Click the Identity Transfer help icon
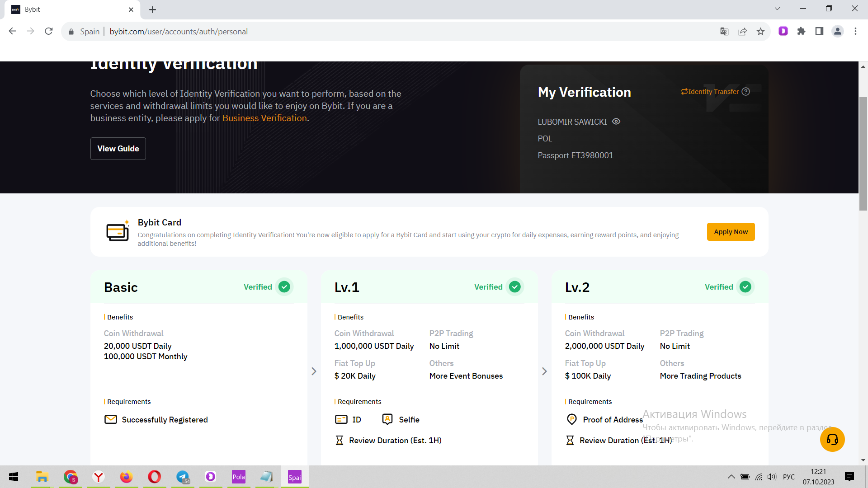The height and width of the screenshot is (488, 868). (x=746, y=92)
